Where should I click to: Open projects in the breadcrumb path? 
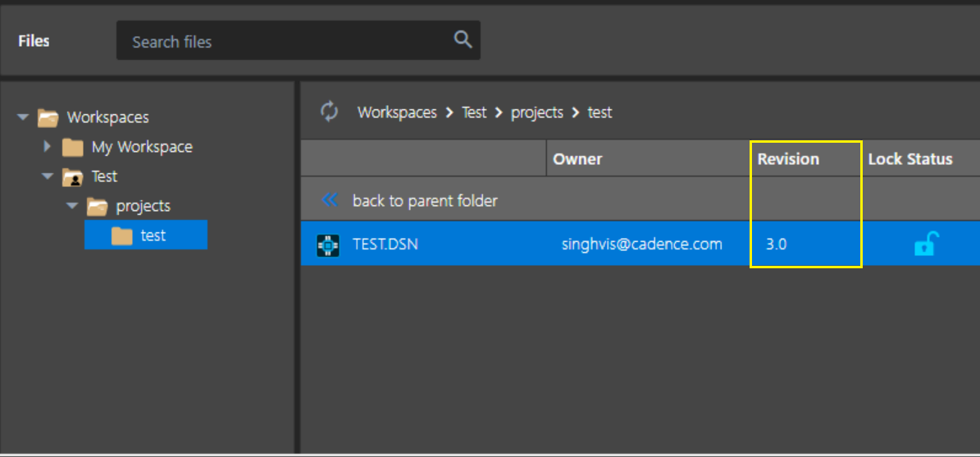pyautogui.click(x=537, y=112)
